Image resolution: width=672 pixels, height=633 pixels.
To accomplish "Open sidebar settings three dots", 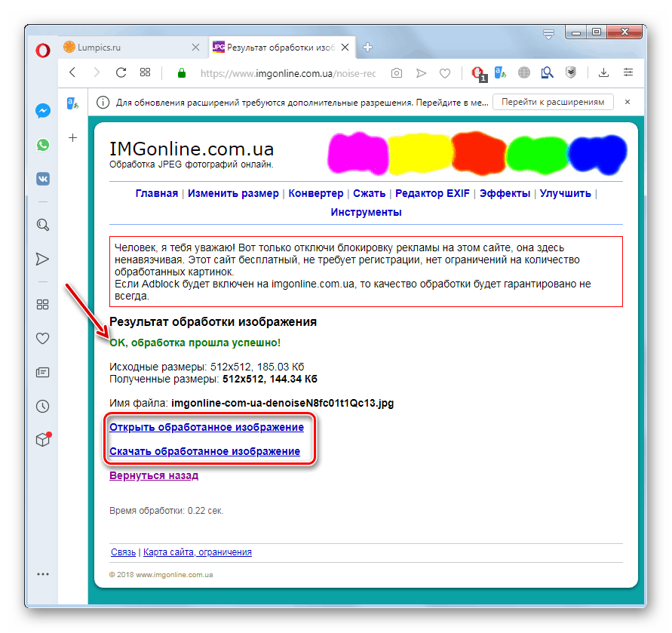I will click(x=43, y=574).
